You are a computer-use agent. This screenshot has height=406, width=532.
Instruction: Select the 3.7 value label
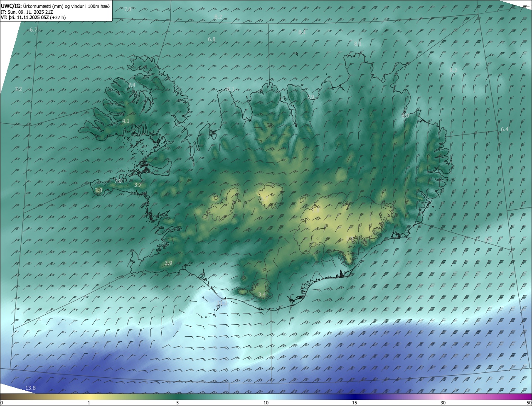pyautogui.click(x=138, y=185)
